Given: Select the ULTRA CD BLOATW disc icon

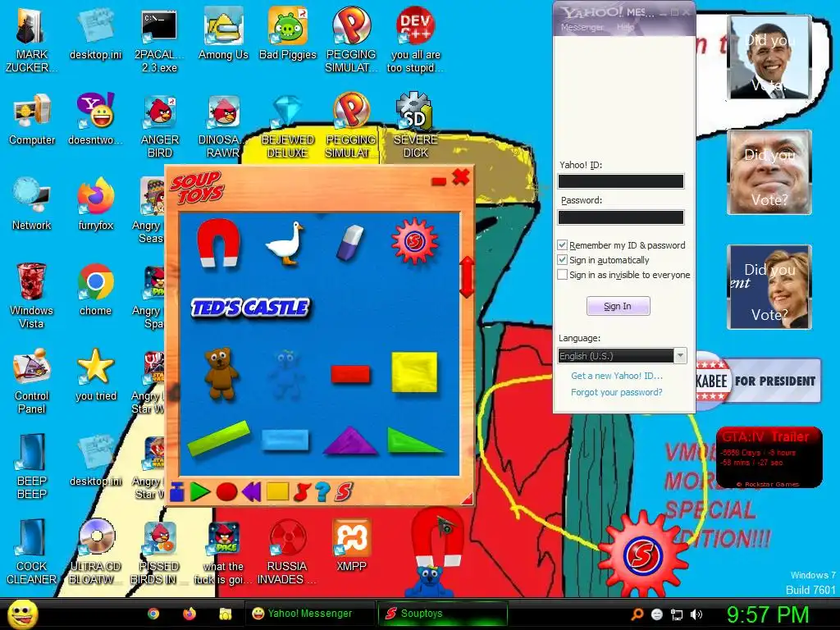Looking at the screenshot, I should pos(95,552).
